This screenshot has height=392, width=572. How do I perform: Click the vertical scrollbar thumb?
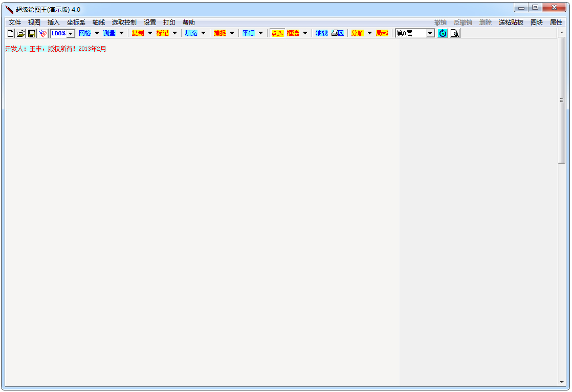(x=561, y=100)
